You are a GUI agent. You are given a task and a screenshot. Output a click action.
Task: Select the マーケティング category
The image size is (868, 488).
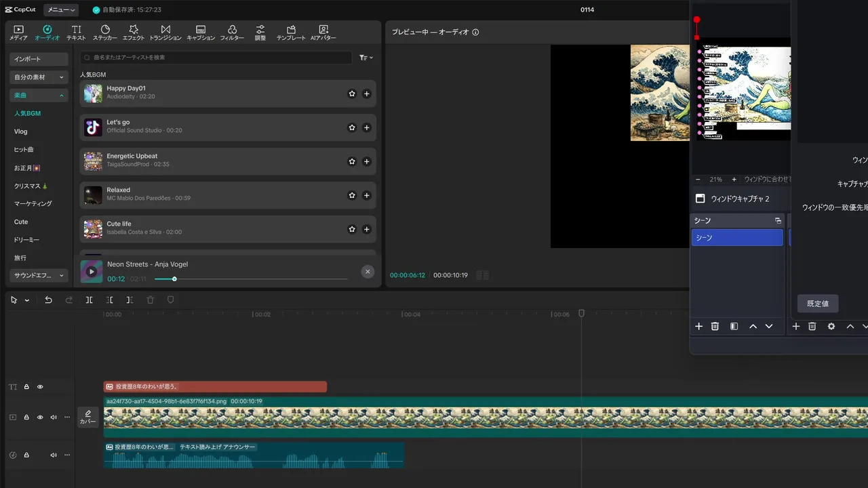click(33, 203)
